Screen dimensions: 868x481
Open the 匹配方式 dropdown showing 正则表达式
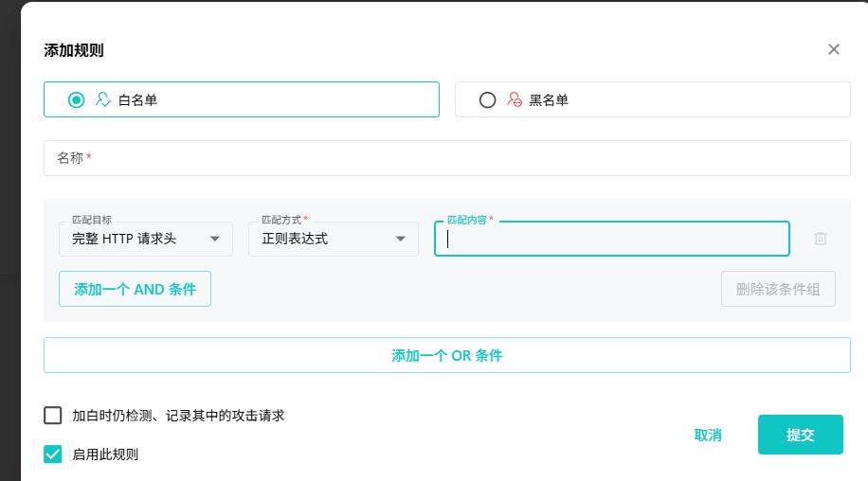click(320, 239)
